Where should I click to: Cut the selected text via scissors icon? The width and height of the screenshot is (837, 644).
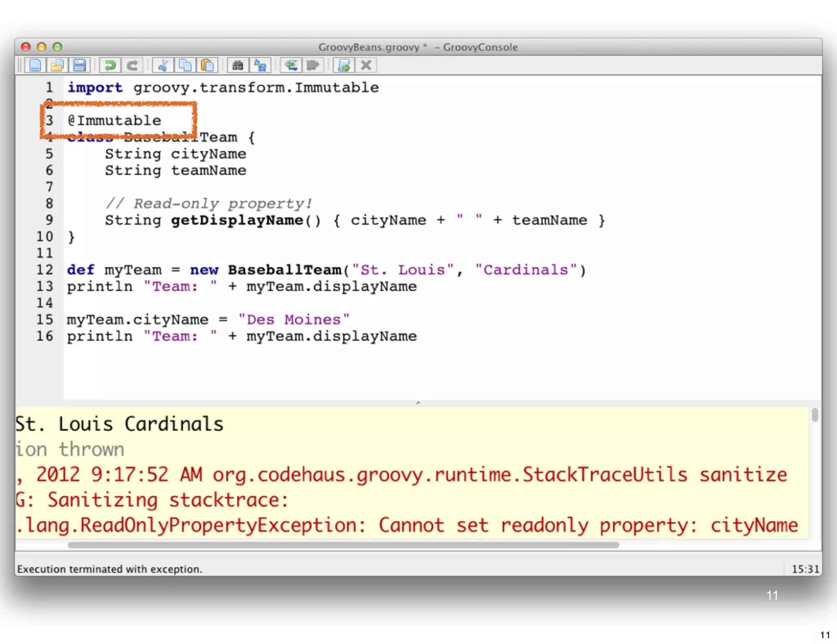163,65
